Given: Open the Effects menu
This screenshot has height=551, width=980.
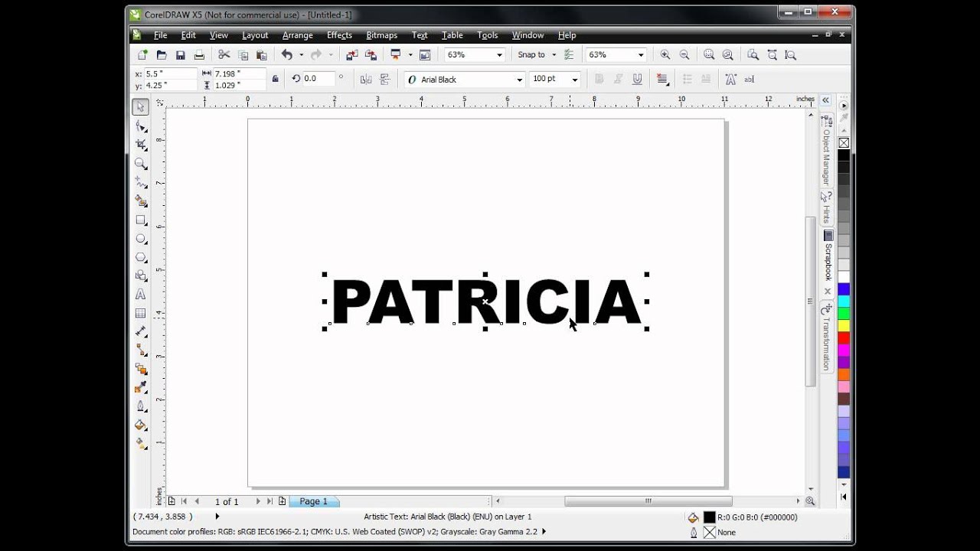Looking at the screenshot, I should click(x=339, y=35).
